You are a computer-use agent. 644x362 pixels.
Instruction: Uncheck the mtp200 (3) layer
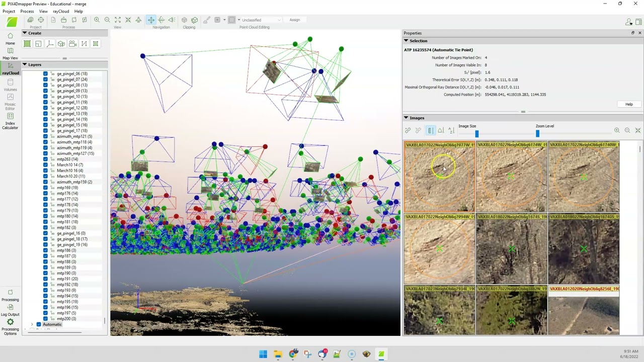pyautogui.click(x=45, y=319)
